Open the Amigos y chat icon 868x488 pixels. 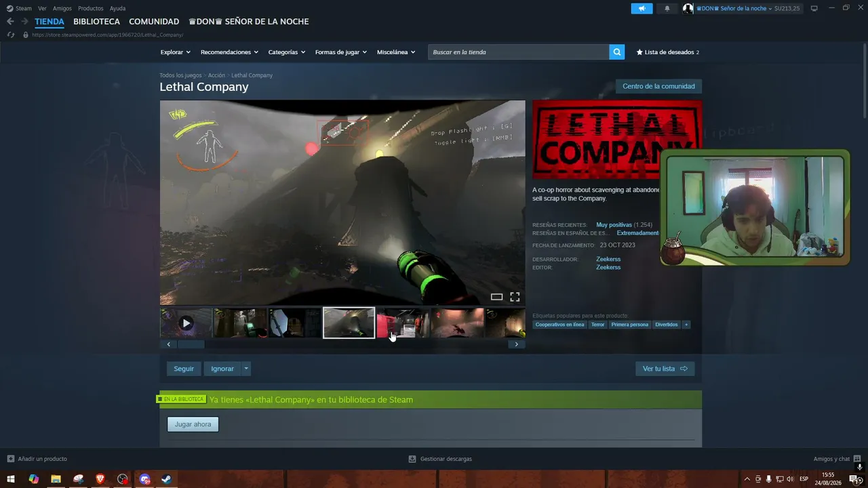pyautogui.click(x=857, y=459)
